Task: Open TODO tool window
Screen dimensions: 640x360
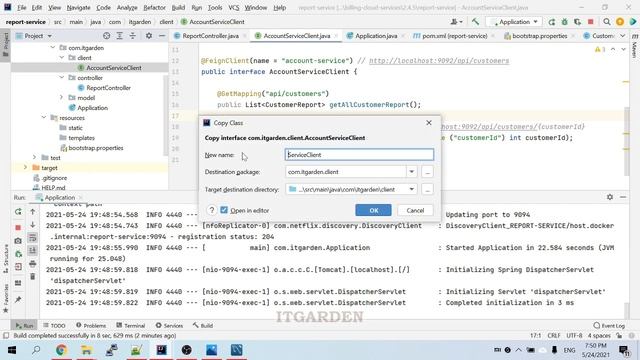Action: (54, 325)
